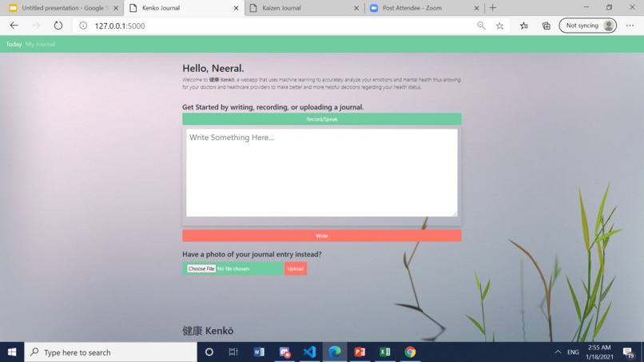Screen dimensions: 644x362
Task: Click the 'No file chosen' text
Action: (x=233, y=269)
